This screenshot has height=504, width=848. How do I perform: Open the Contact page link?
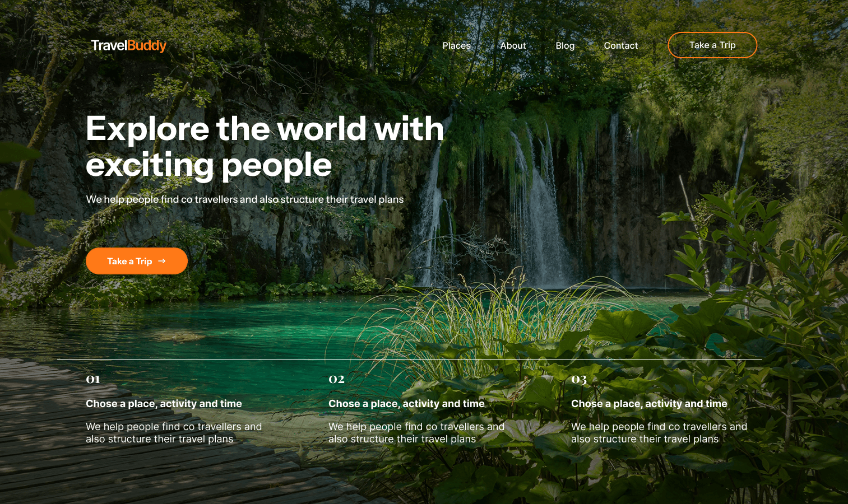click(620, 46)
